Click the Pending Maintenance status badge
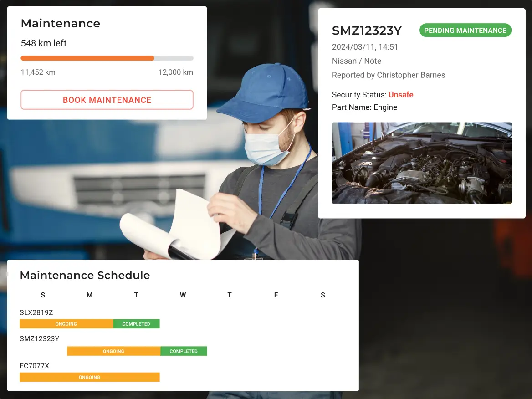This screenshot has width=532, height=399. 465,31
